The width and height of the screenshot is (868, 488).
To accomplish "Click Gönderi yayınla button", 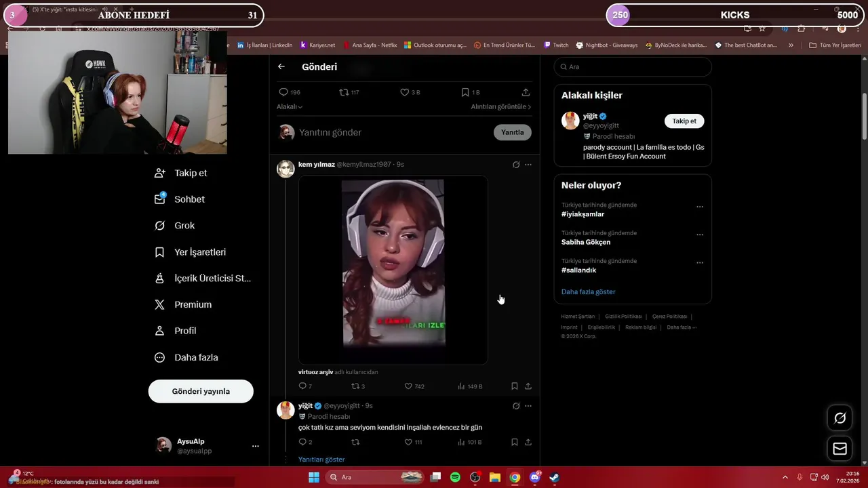I will 201,391.
